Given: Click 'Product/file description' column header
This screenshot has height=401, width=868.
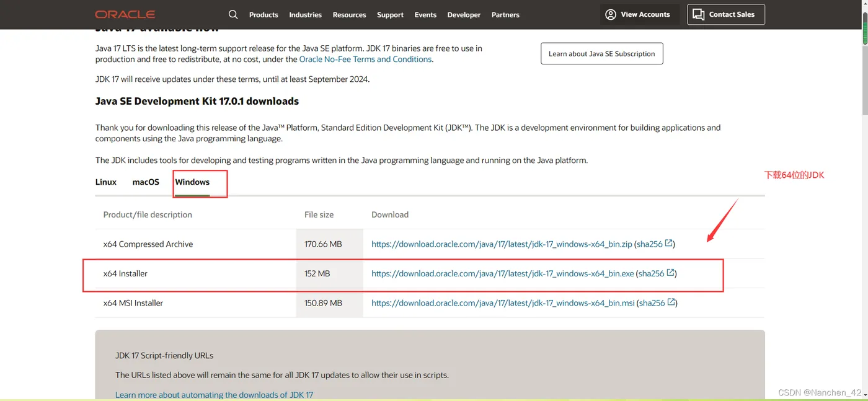Looking at the screenshot, I should click(148, 214).
